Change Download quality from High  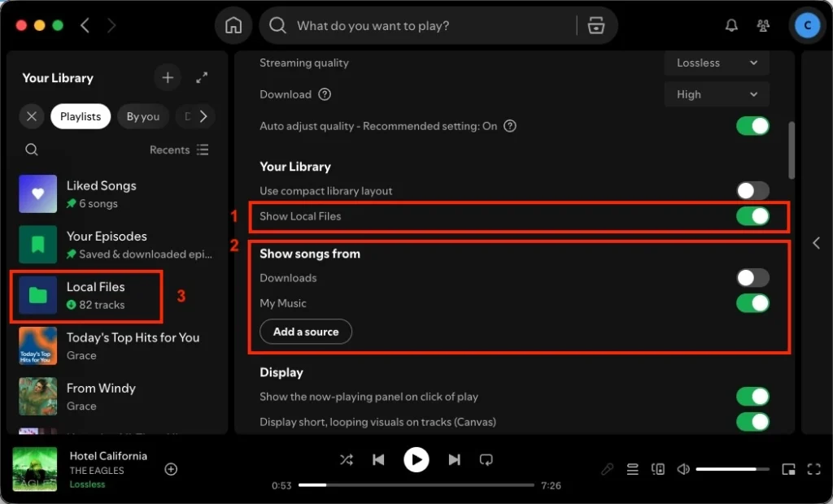[x=716, y=94]
